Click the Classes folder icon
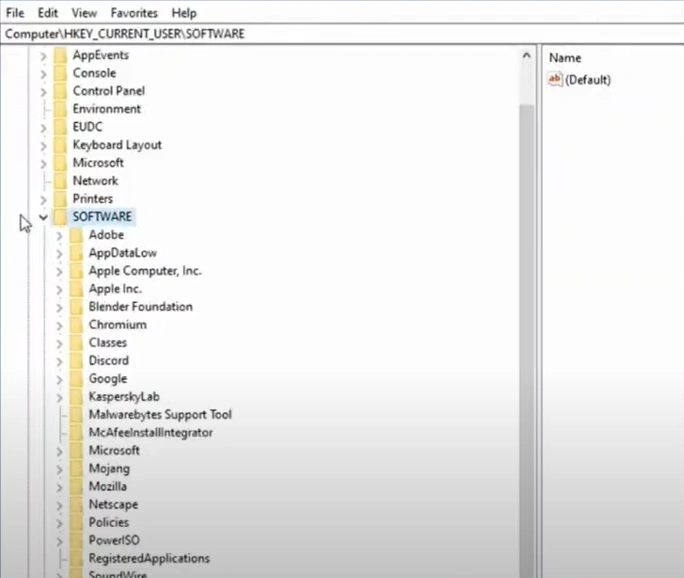684x578 pixels. pos(76,343)
